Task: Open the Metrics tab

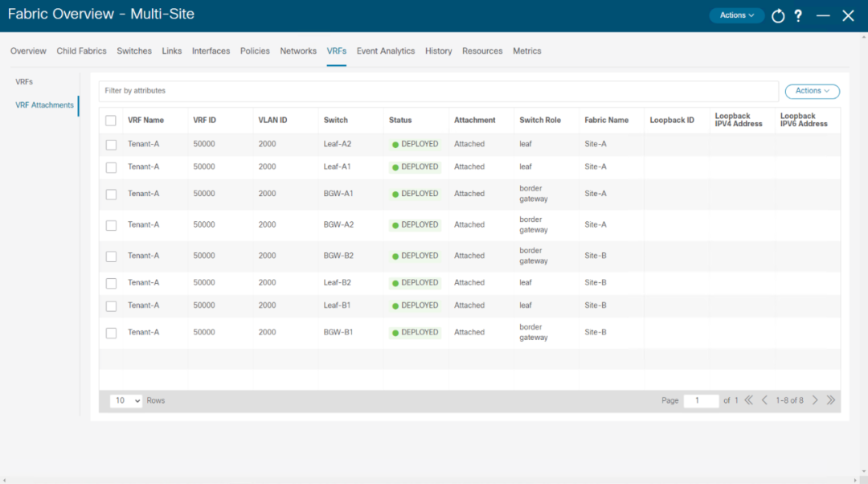Action: click(x=527, y=51)
